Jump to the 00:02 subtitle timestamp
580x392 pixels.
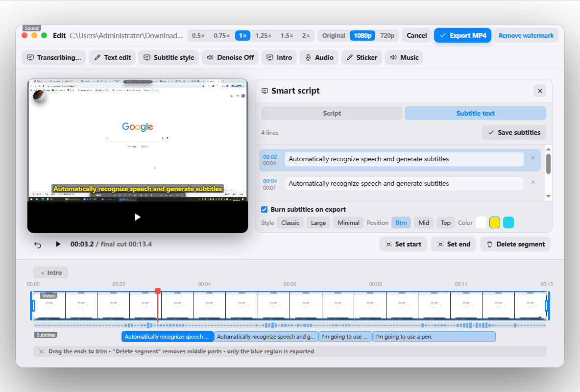coord(270,157)
